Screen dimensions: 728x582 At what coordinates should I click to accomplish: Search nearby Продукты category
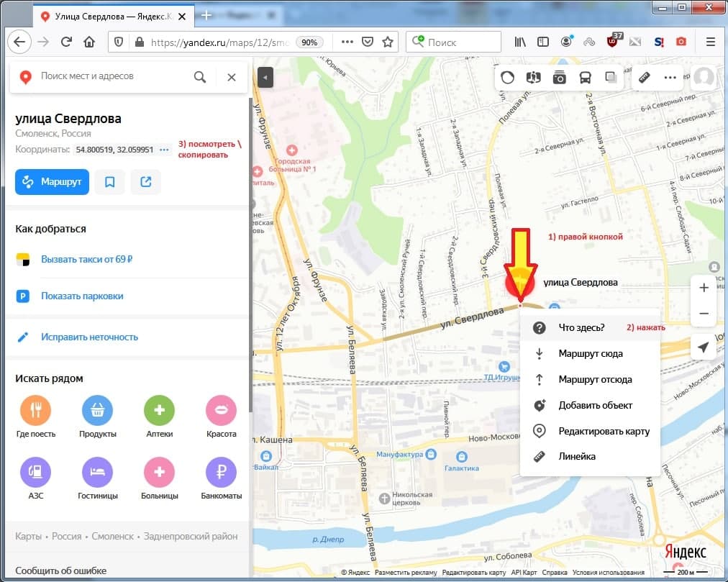click(98, 417)
